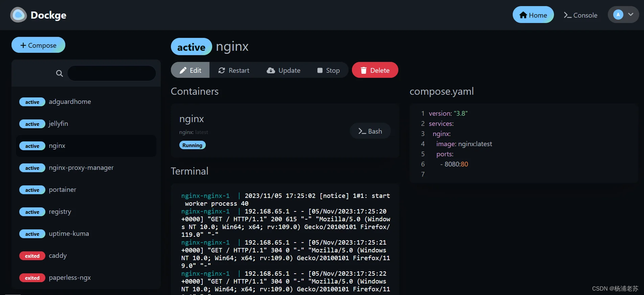Screen dimensions: 644x295
Task: Create a new stack with Compose button
Action: click(38, 45)
